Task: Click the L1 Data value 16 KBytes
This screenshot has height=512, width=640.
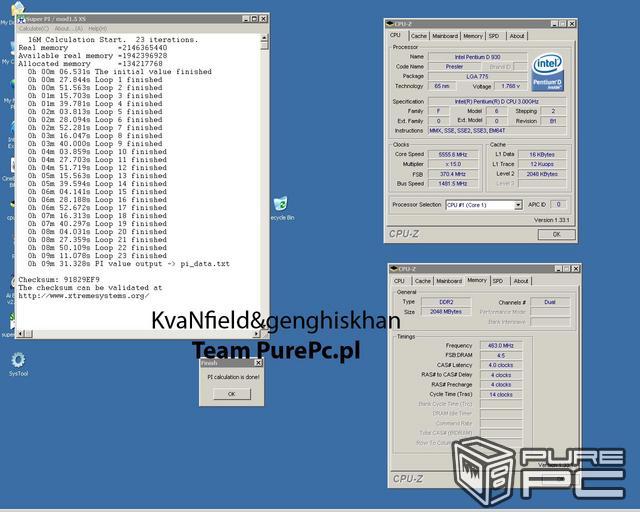Action: (x=542, y=154)
